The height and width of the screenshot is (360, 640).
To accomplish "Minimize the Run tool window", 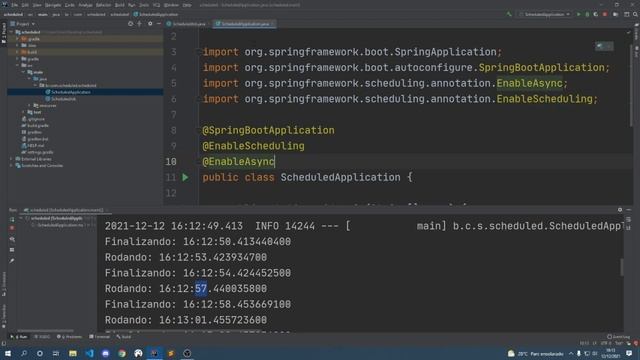I will coord(629,210).
